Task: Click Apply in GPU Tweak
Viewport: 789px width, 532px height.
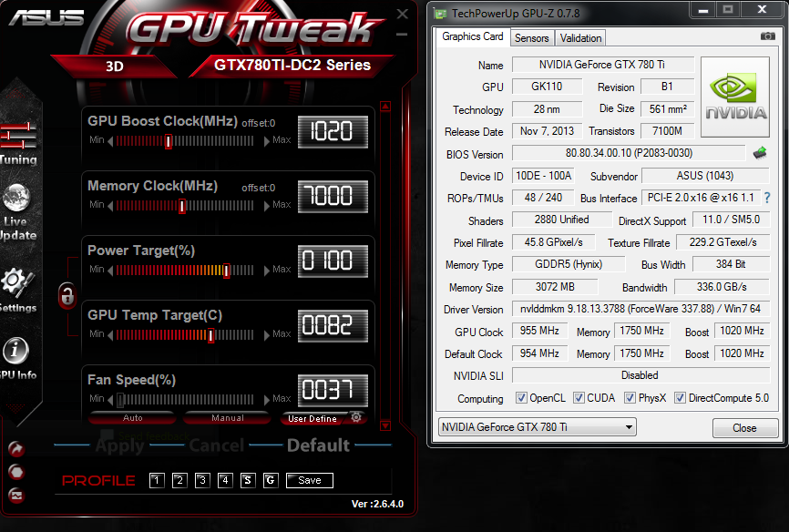Action: click(x=119, y=445)
